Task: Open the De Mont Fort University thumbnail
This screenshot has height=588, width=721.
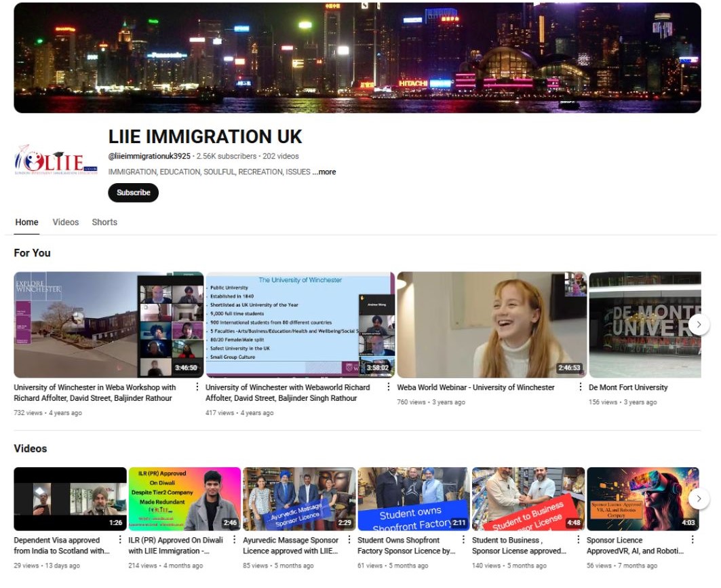Action: (644, 325)
